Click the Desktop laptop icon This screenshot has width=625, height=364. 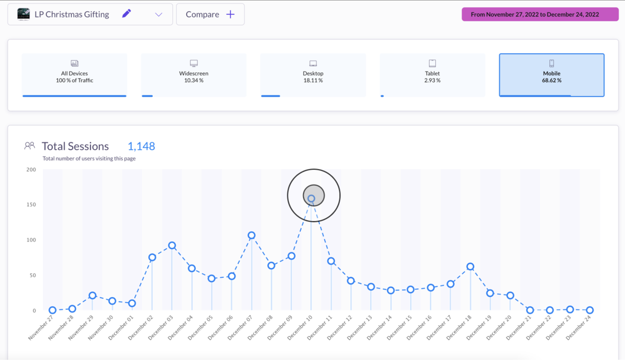313,63
